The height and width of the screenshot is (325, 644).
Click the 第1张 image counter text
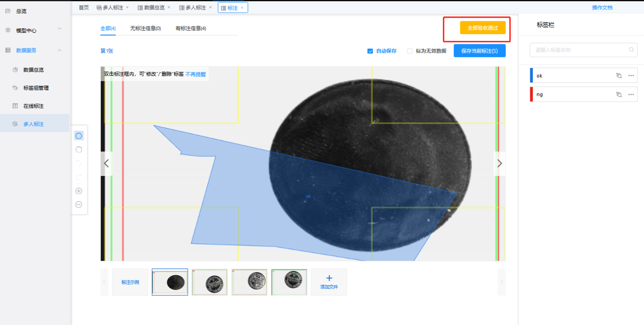107,51
